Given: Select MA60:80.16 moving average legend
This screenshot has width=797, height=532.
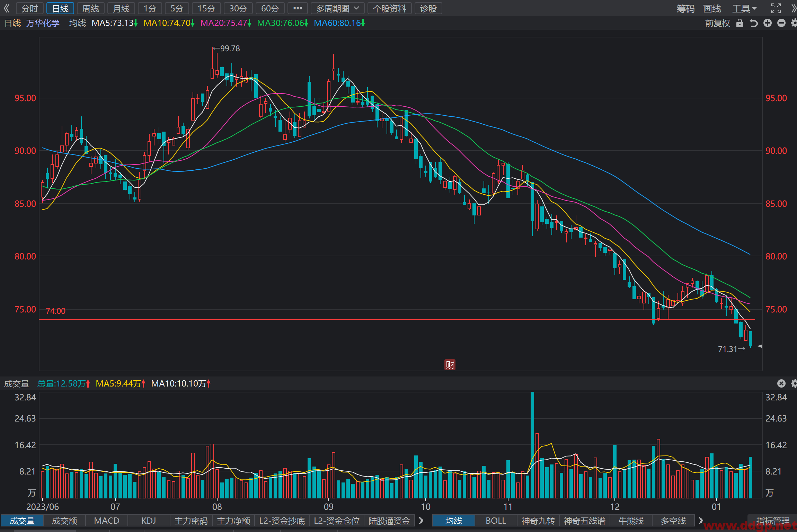Looking at the screenshot, I should pos(339,23).
